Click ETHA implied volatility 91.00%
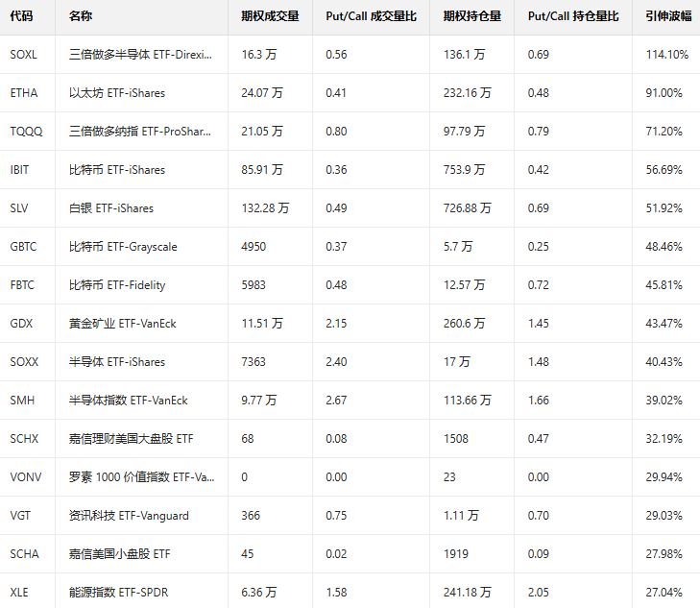Screen dimensions: 700x608 tap(664, 93)
